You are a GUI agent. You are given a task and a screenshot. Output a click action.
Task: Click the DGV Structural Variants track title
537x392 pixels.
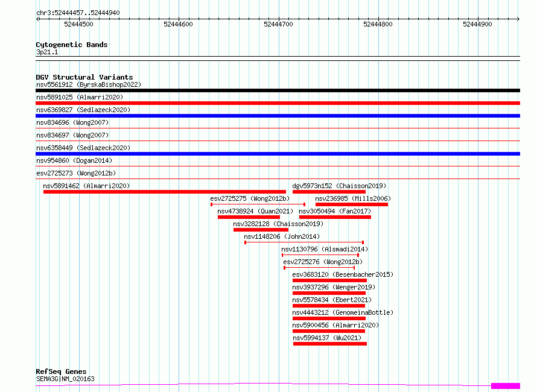(84, 77)
